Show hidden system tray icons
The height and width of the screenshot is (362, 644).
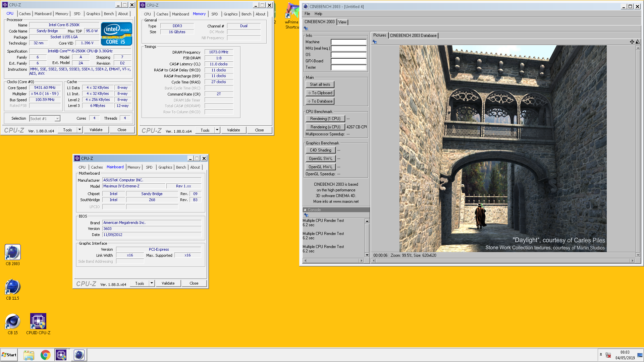[x=601, y=355]
